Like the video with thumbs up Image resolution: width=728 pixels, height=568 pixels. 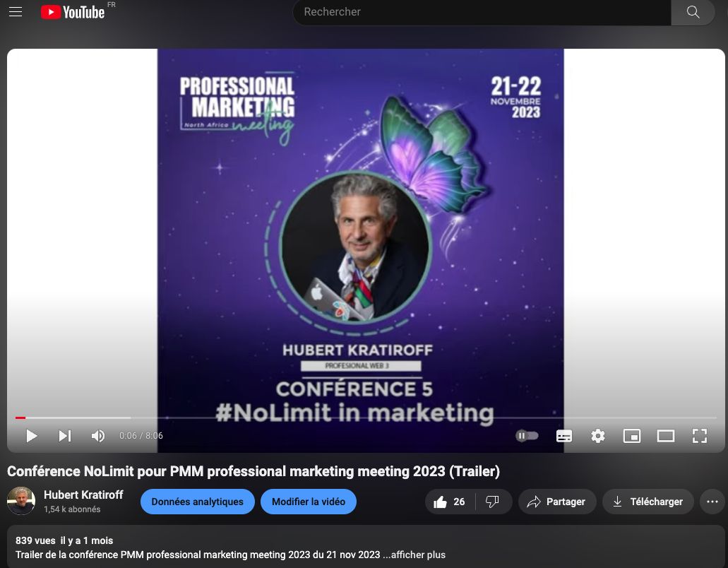click(449, 502)
